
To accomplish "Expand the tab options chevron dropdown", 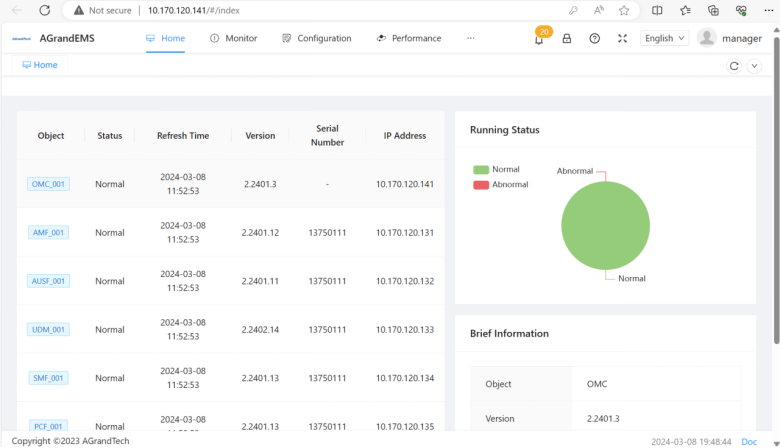I will 755,66.
